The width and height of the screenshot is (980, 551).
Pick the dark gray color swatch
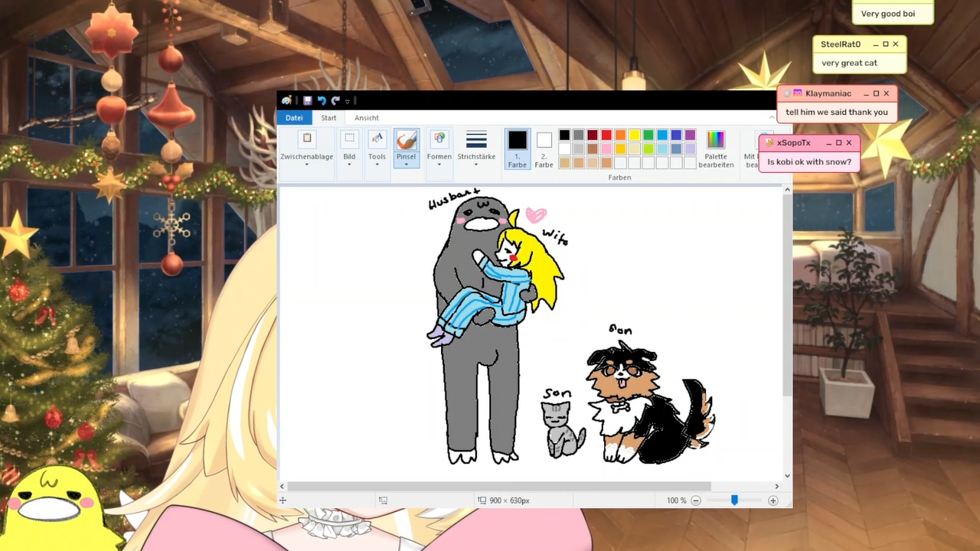579,135
